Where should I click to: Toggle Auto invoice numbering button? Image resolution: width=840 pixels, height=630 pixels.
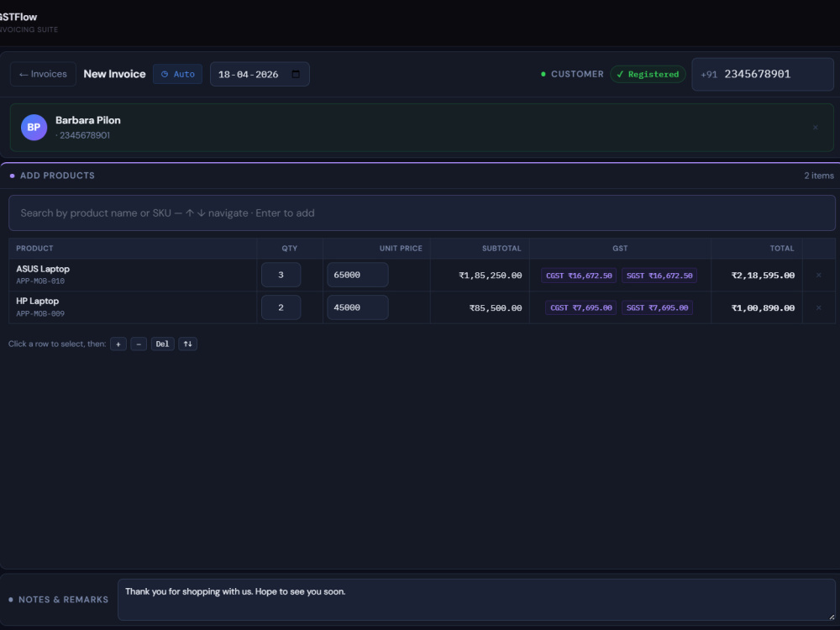click(178, 74)
